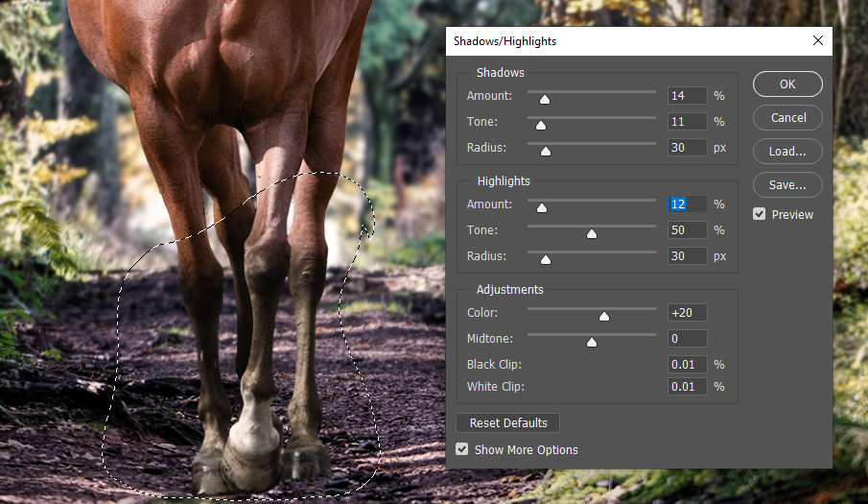Uncheck Show More Options

point(461,449)
